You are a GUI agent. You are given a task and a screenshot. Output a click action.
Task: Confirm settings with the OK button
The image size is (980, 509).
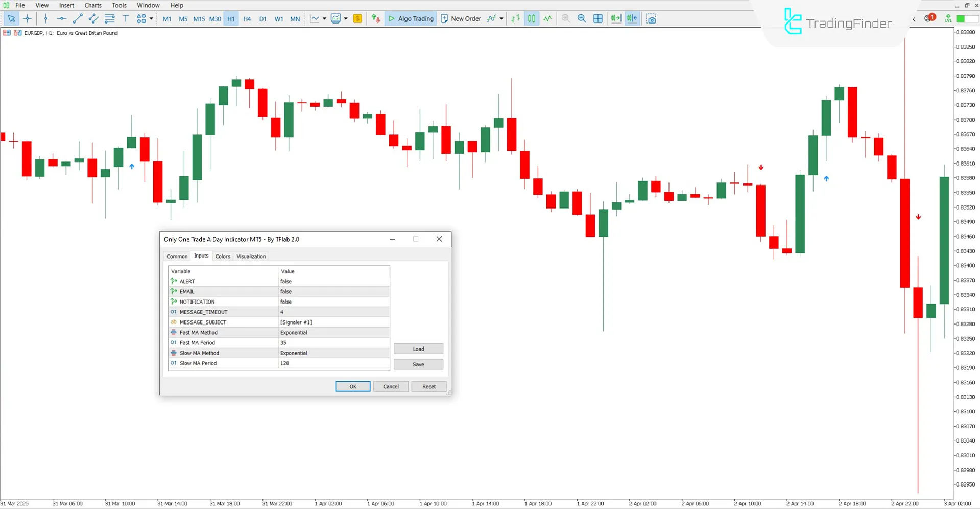pyautogui.click(x=352, y=386)
